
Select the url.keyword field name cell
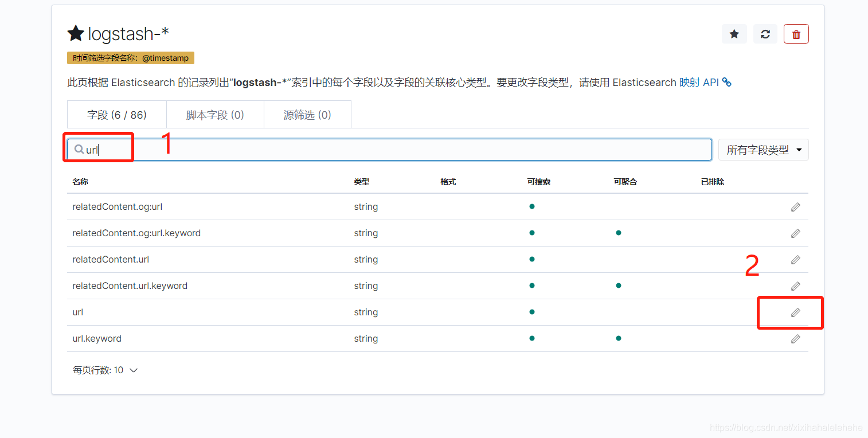(x=97, y=339)
